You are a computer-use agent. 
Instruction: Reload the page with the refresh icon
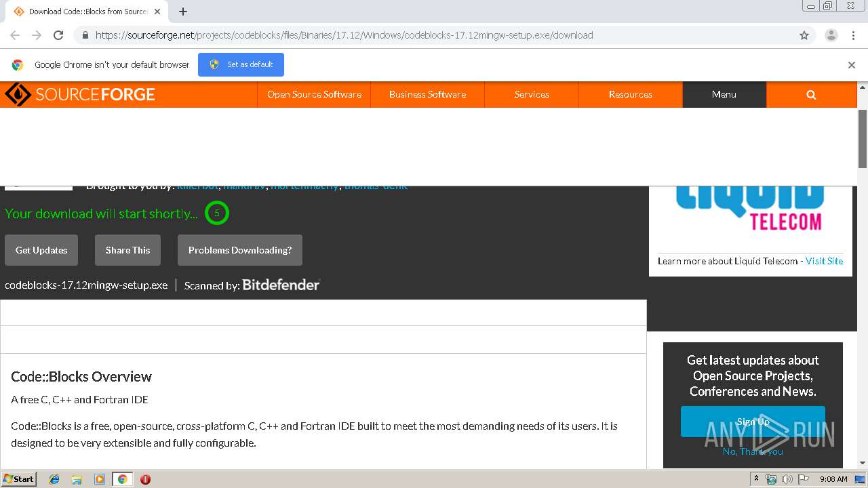coord(58,35)
